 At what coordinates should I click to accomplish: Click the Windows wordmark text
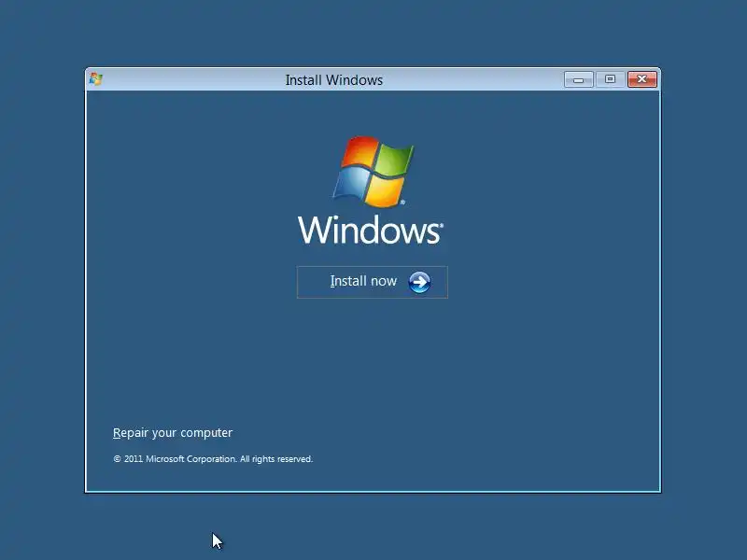(x=371, y=230)
